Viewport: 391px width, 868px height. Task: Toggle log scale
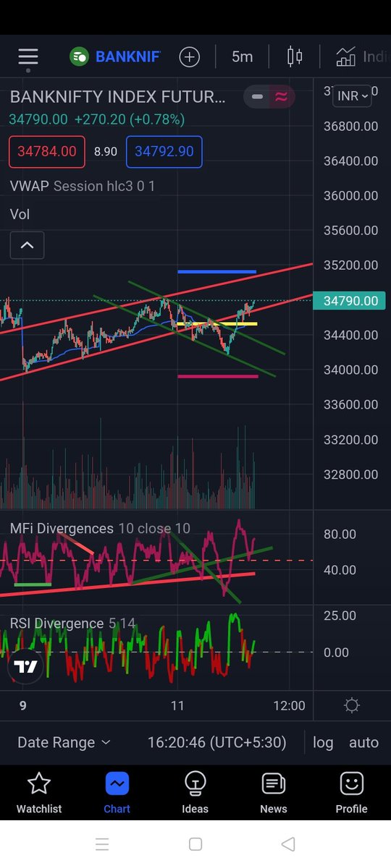(323, 742)
